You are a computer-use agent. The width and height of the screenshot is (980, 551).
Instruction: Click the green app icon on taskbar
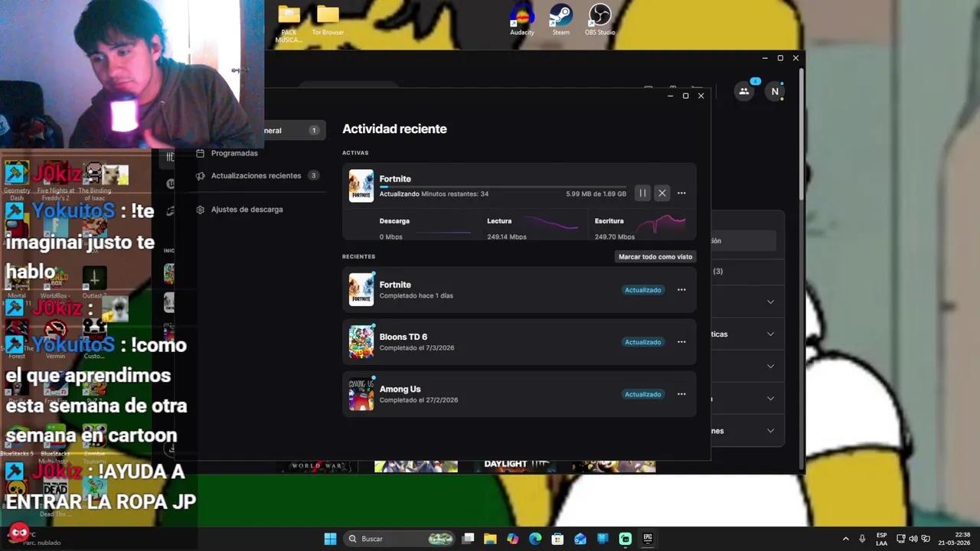[x=626, y=539]
